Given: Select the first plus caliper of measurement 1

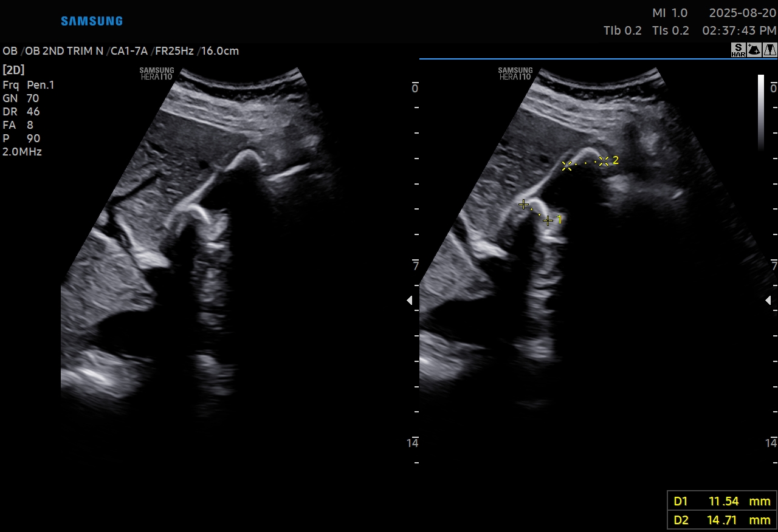Looking at the screenshot, I should [x=523, y=205].
